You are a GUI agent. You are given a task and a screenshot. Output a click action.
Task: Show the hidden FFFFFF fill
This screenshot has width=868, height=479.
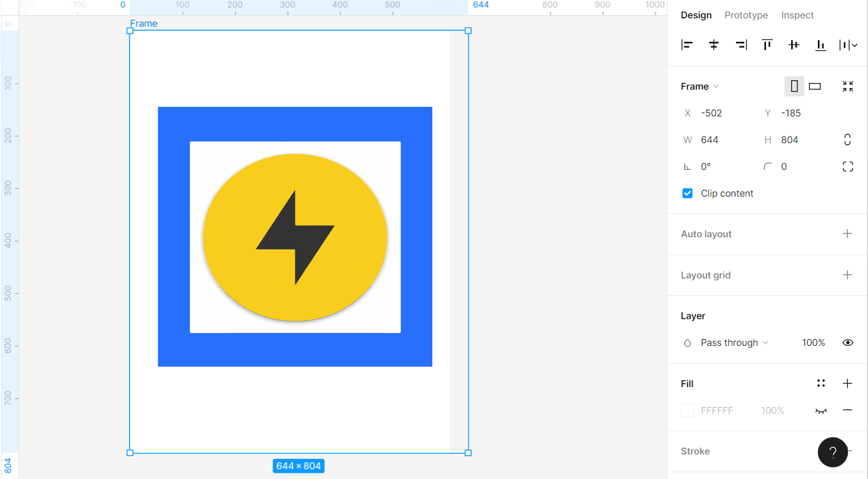(x=821, y=410)
